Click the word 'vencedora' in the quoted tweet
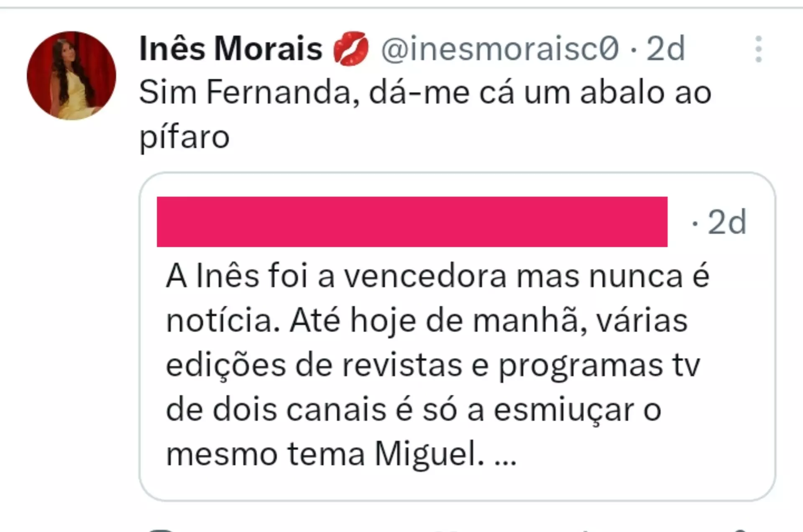The height and width of the screenshot is (532, 803). pyautogui.click(x=425, y=276)
